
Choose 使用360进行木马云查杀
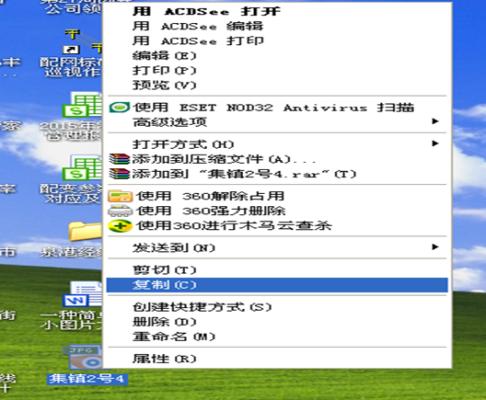tap(277, 226)
